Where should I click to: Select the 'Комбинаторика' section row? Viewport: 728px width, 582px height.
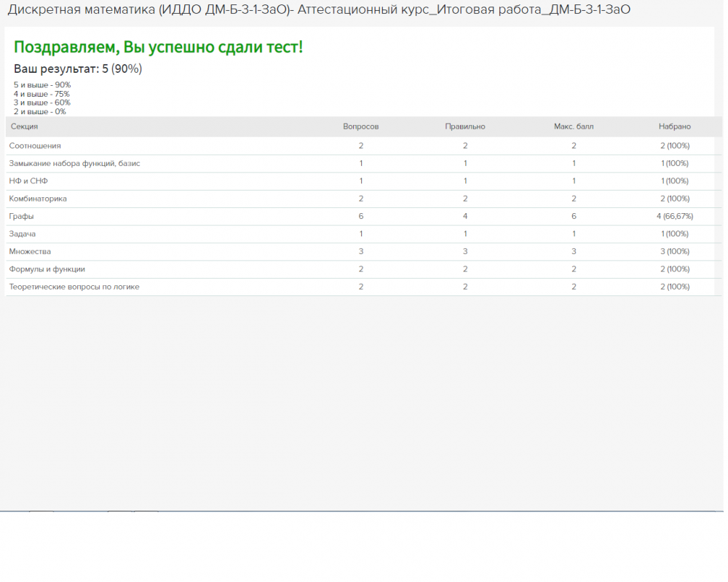(x=363, y=199)
